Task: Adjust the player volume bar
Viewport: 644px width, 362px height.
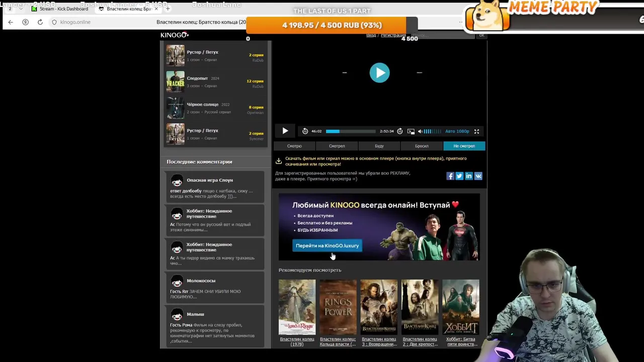Action: [x=432, y=131]
